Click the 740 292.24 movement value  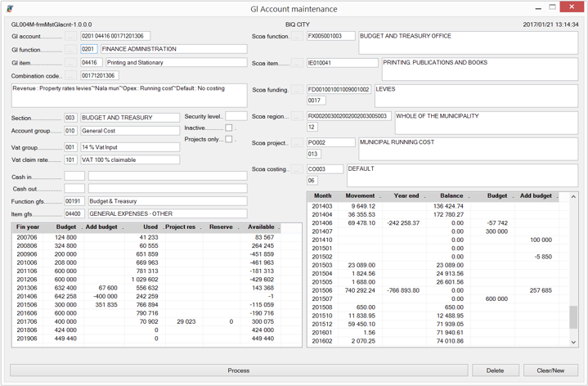pos(360,290)
